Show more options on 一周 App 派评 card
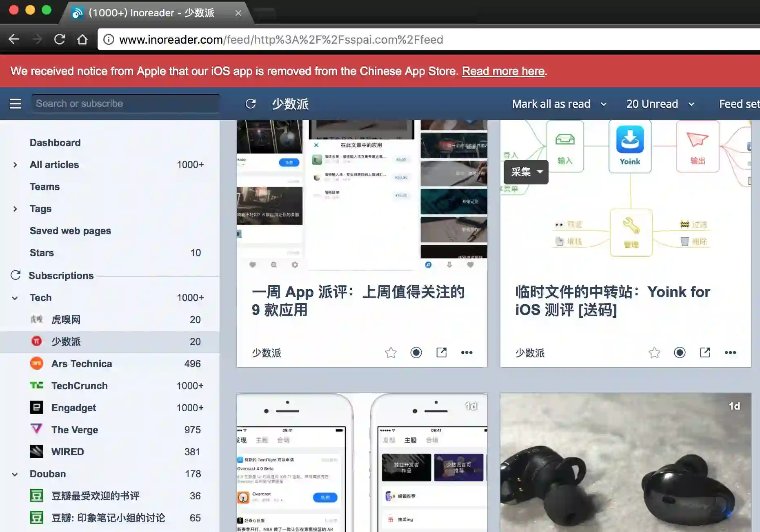This screenshot has height=532, width=760. click(x=467, y=352)
